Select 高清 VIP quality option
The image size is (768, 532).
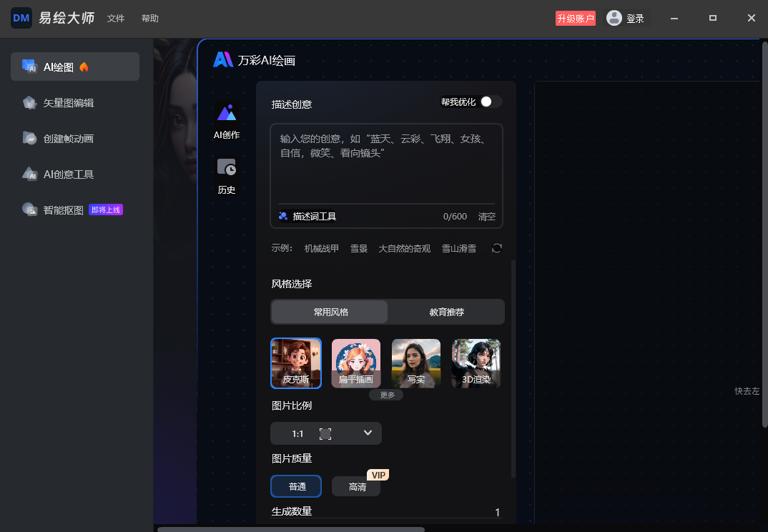(x=355, y=486)
